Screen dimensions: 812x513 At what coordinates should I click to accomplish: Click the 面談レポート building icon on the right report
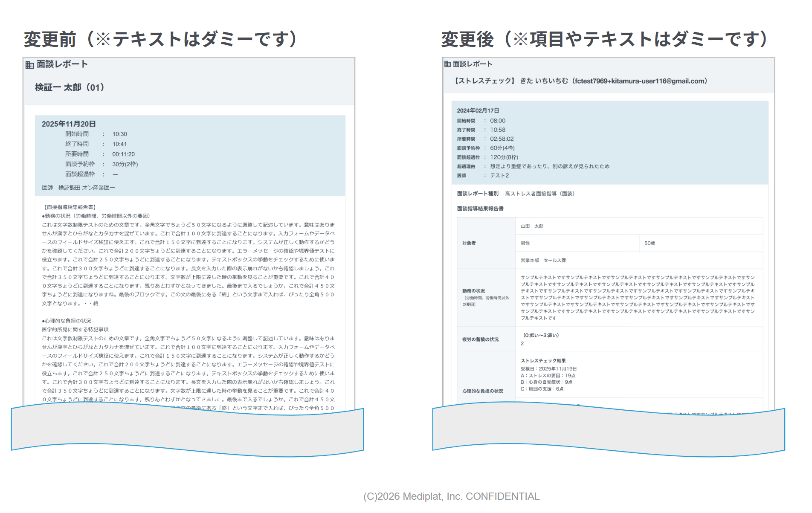(x=447, y=64)
